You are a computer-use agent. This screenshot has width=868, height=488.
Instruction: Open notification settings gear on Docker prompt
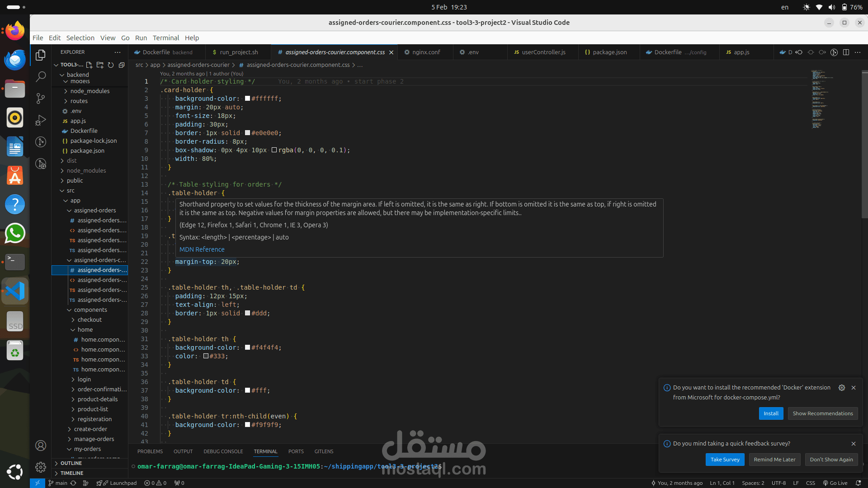841,388
